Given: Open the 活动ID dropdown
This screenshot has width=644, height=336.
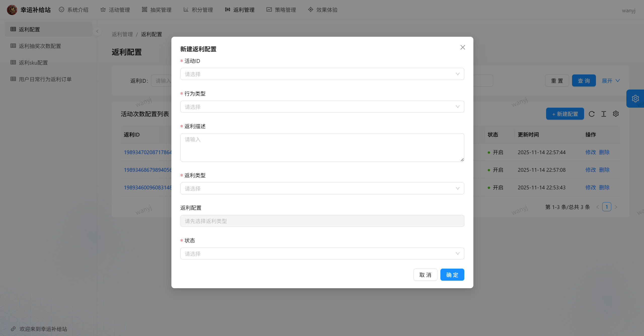Looking at the screenshot, I should pos(322,74).
